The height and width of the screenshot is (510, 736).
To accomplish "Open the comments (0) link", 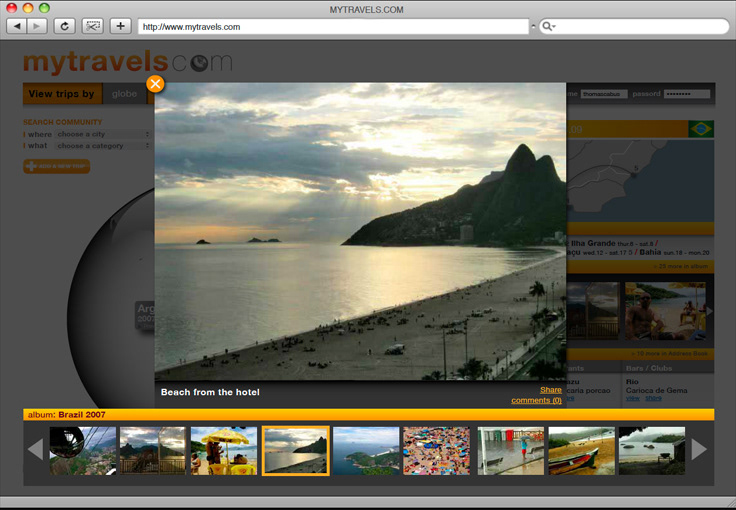I will (537, 400).
